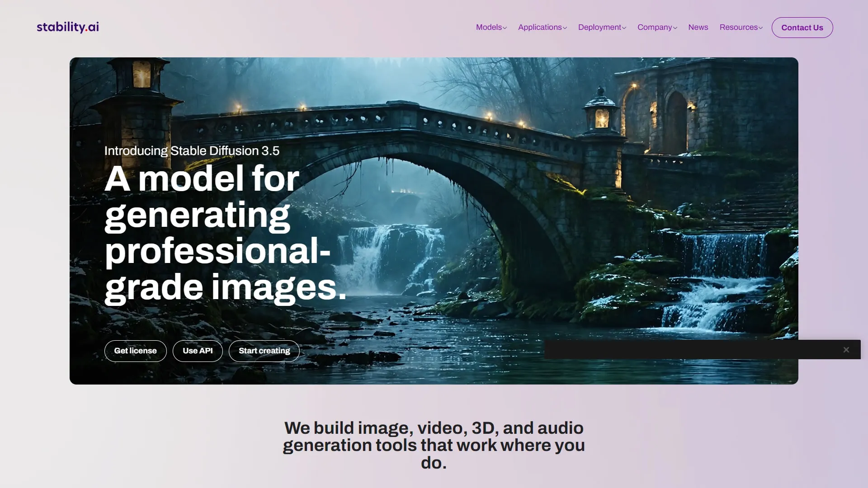The width and height of the screenshot is (868, 488).
Task: Click the Get license button
Action: [x=135, y=351]
